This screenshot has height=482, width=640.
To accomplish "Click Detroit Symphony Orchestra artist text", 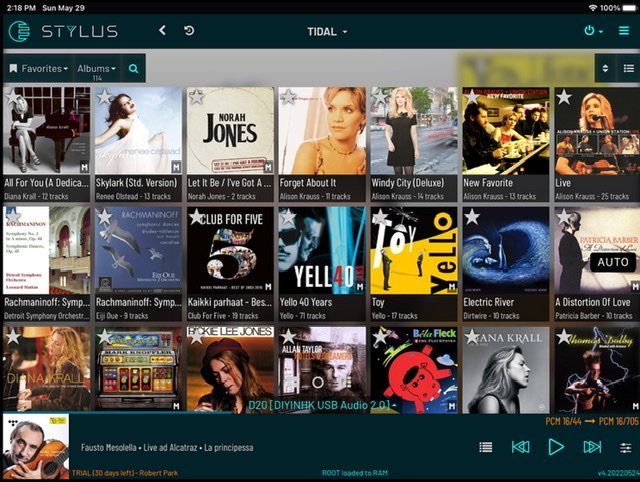I will point(46,316).
